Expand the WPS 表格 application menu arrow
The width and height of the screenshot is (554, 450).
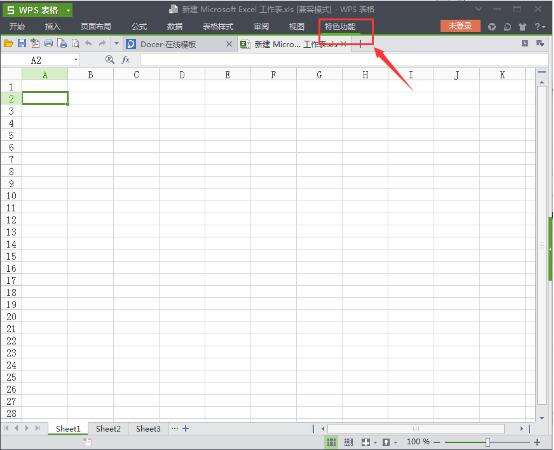pyautogui.click(x=68, y=11)
